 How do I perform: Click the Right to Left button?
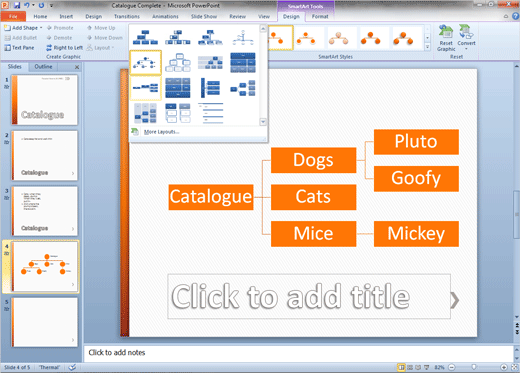[65, 48]
